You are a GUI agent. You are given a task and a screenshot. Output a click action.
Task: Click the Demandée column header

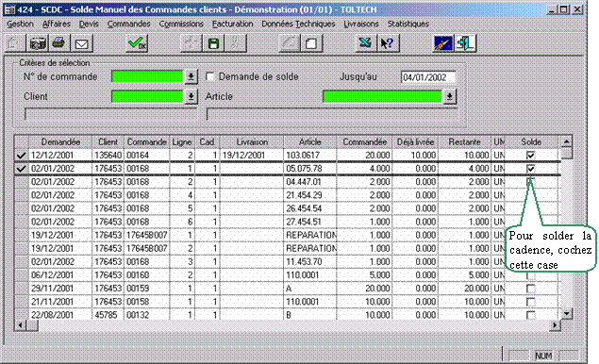pos(60,142)
